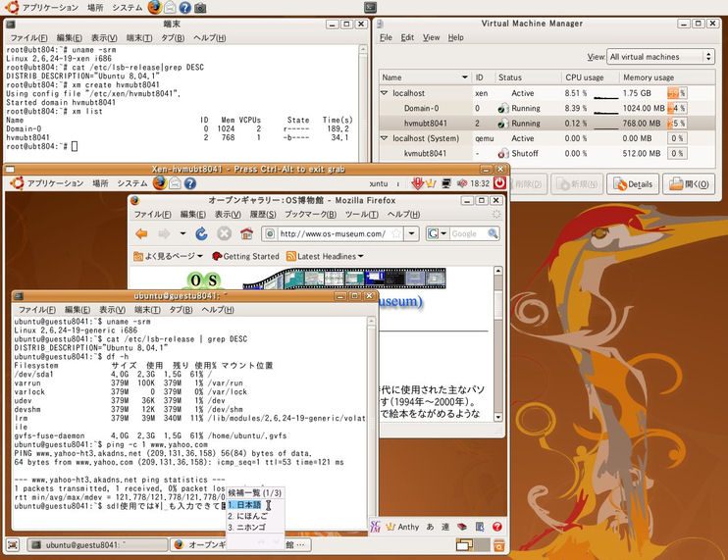728x560 pixels.
Task: Launch Firefox from the guest VM panel
Action: pyautogui.click(x=160, y=183)
